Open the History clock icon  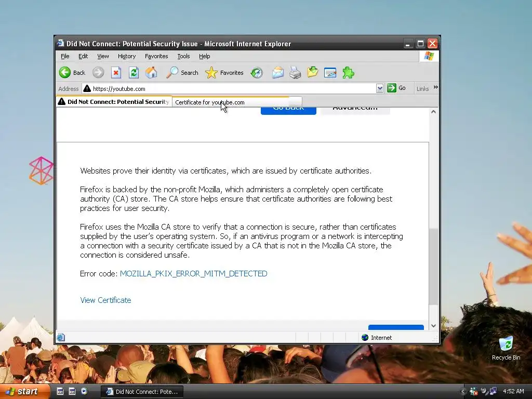pos(257,73)
